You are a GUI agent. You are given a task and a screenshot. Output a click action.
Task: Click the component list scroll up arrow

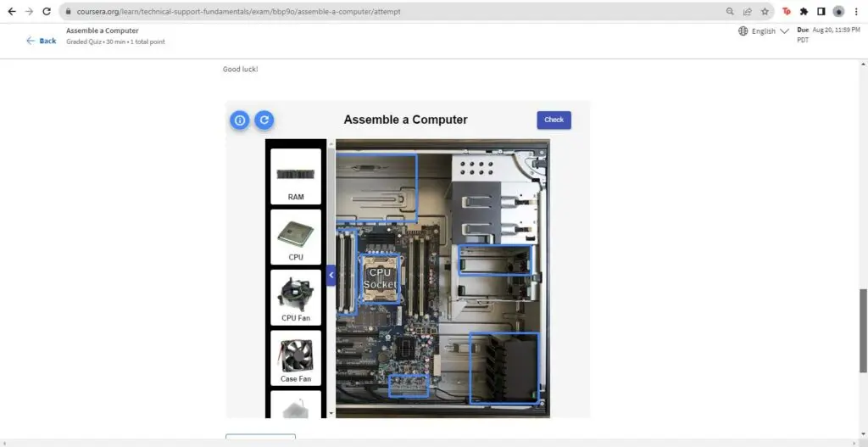(331, 144)
